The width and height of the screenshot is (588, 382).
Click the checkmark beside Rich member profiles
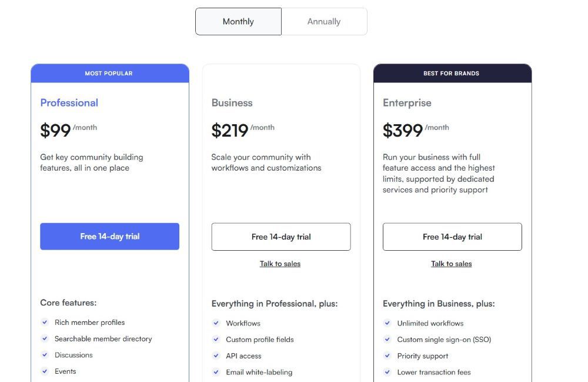[x=45, y=322]
